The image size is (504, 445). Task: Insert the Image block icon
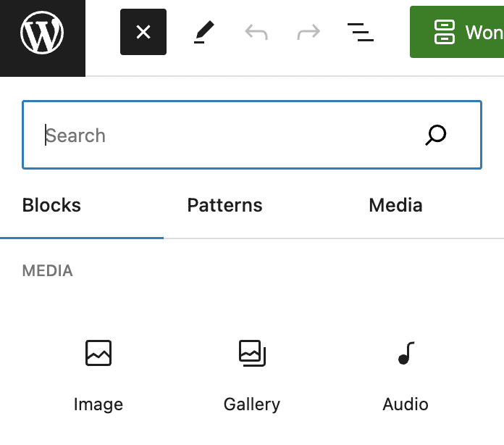[x=98, y=354]
